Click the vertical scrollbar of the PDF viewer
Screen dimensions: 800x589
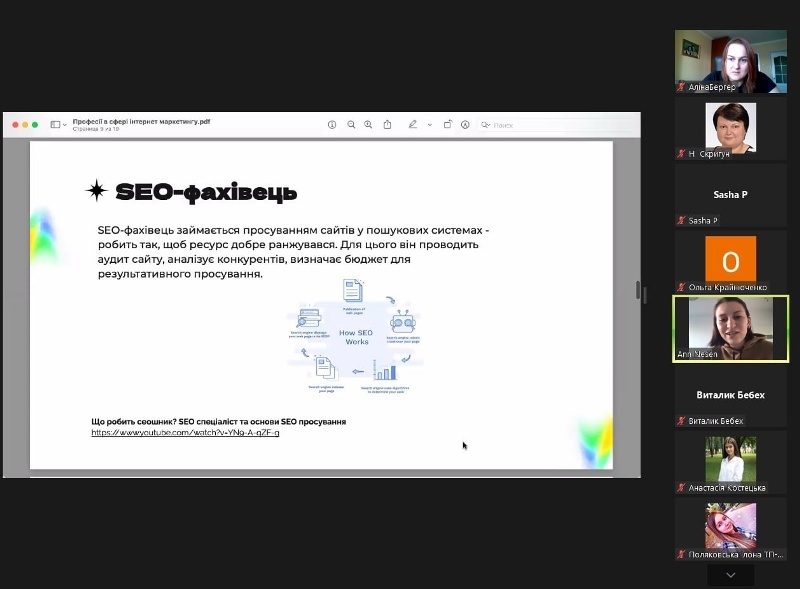click(x=638, y=290)
